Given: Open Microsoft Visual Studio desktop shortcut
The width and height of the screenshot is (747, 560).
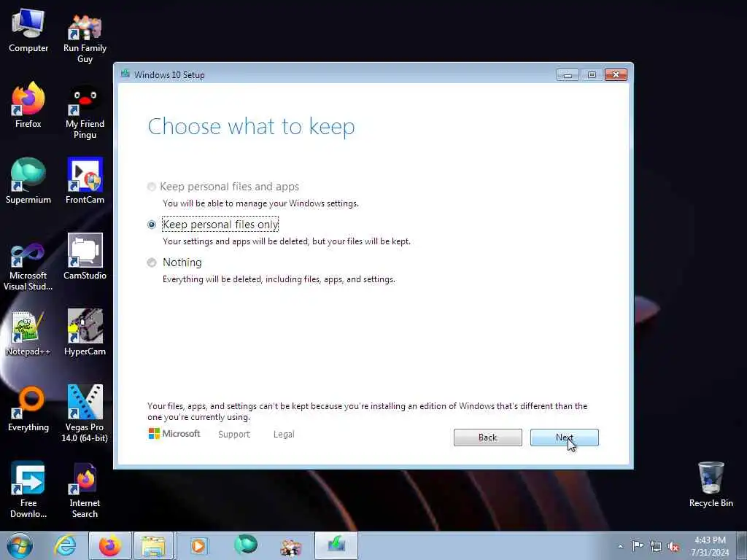Looking at the screenshot, I should (x=28, y=267).
